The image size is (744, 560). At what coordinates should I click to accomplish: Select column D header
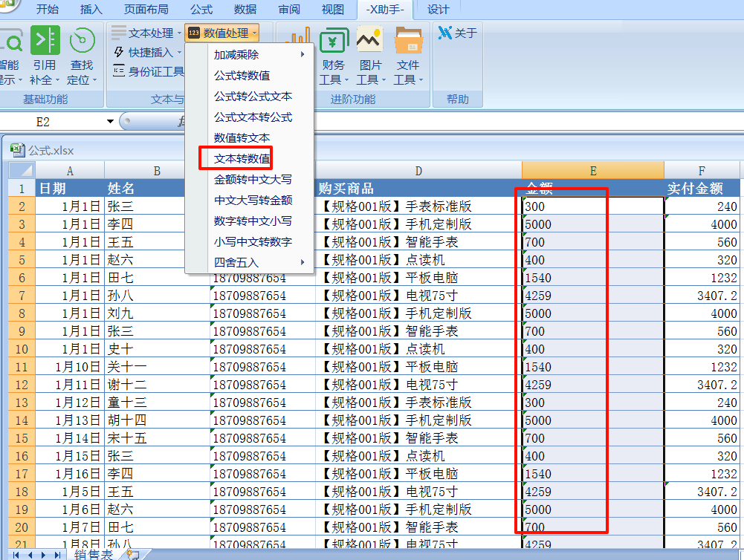[x=418, y=171]
